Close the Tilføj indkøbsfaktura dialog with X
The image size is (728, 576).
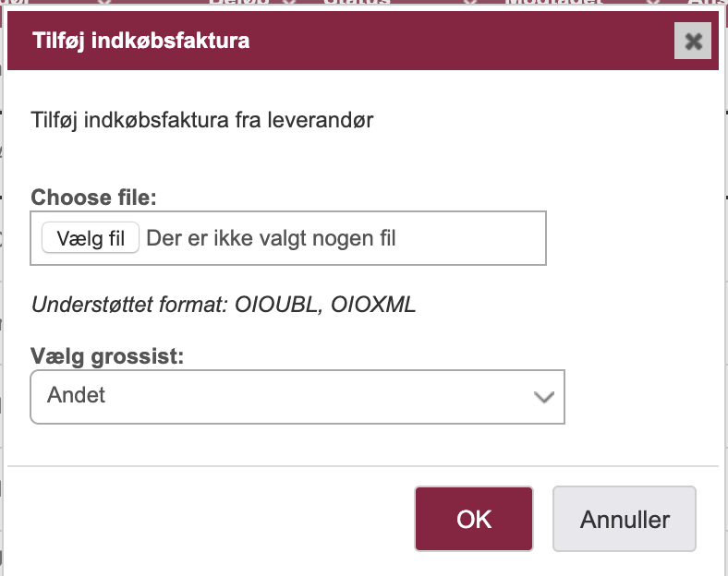pyautogui.click(x=692, y=41)
